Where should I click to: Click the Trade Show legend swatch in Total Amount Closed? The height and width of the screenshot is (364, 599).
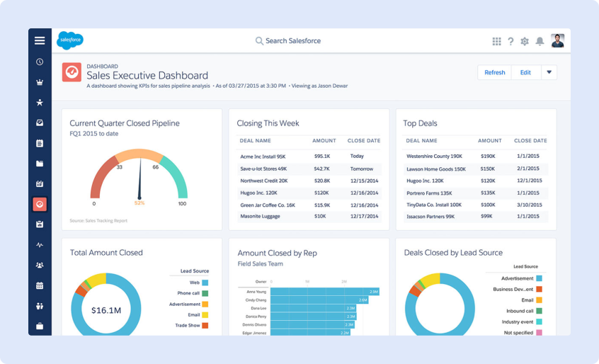click(205, 326)
